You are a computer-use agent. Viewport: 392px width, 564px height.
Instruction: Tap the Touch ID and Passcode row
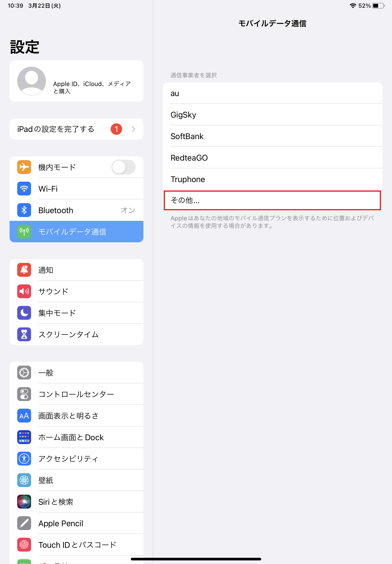[x=76, y=545]
